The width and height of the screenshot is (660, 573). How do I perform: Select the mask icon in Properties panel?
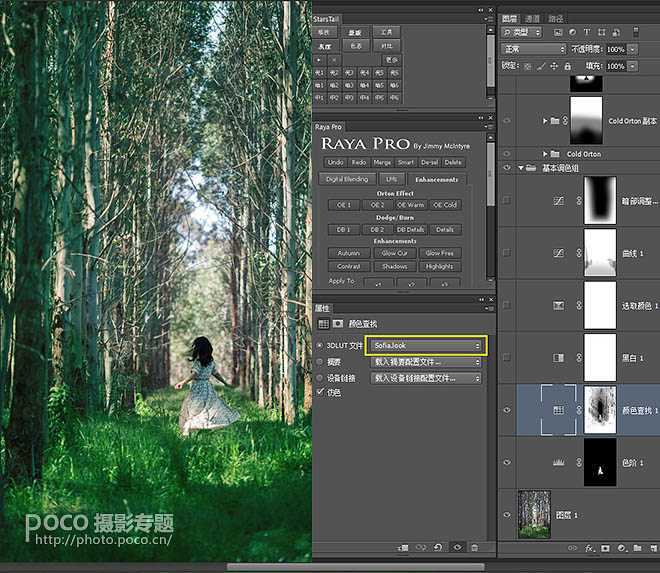coord(338,324)
